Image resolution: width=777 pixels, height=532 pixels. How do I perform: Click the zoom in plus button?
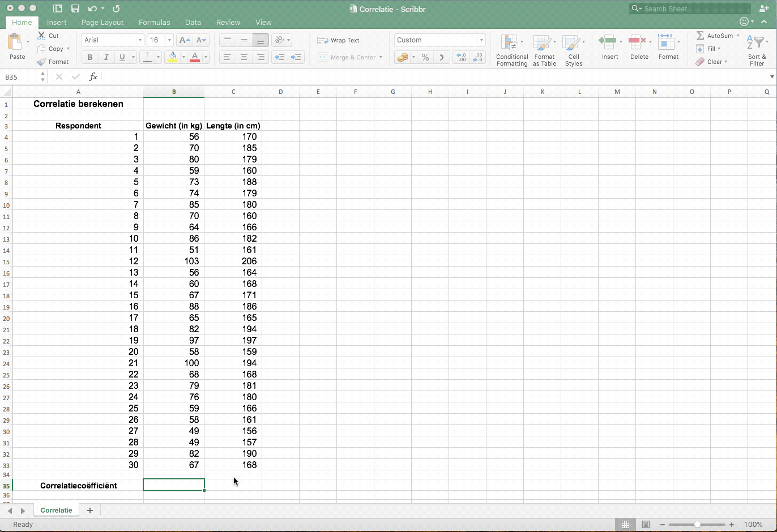pos(732,525)
